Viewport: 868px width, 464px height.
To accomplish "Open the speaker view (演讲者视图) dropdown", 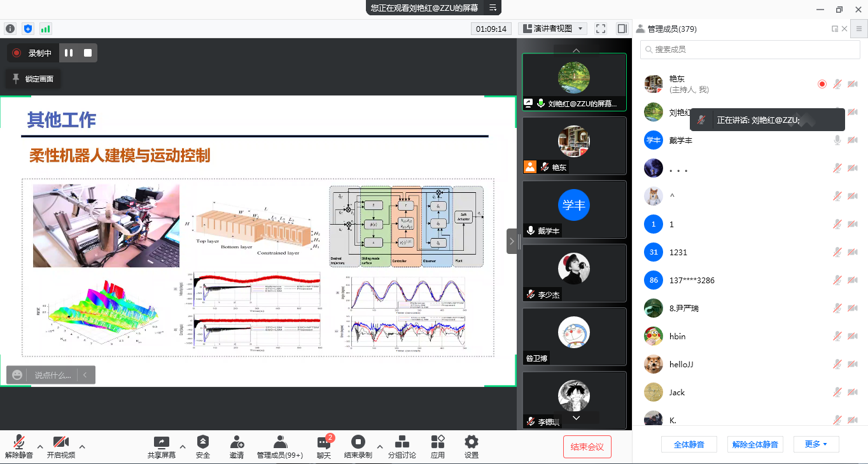I will (553, 29).
